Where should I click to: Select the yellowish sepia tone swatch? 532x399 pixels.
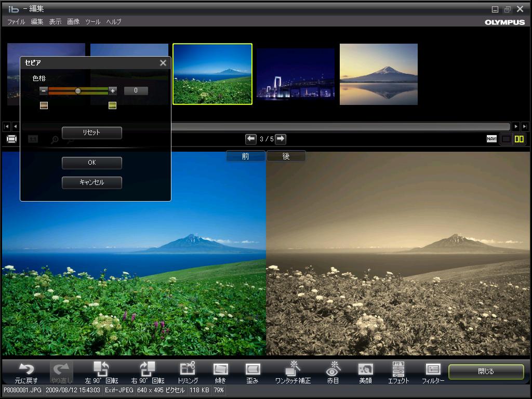pos(112,105)
